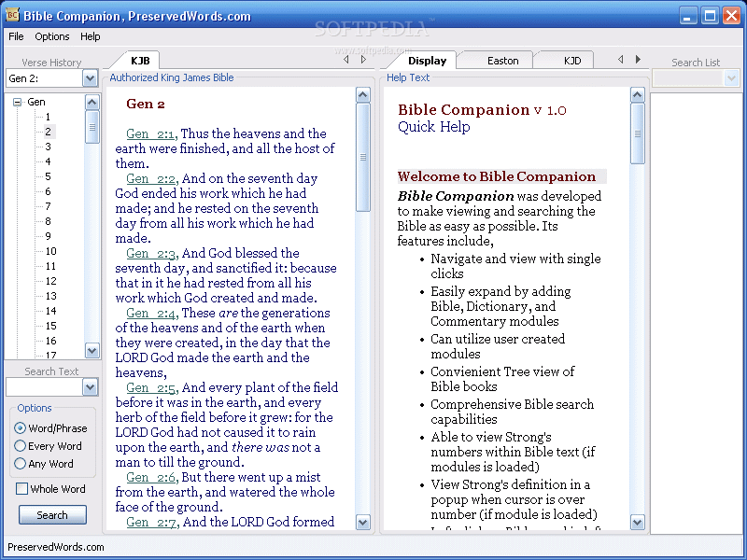
Task: Click the Bible Companion app icon in title bar
Action: (x=12, y=15)
